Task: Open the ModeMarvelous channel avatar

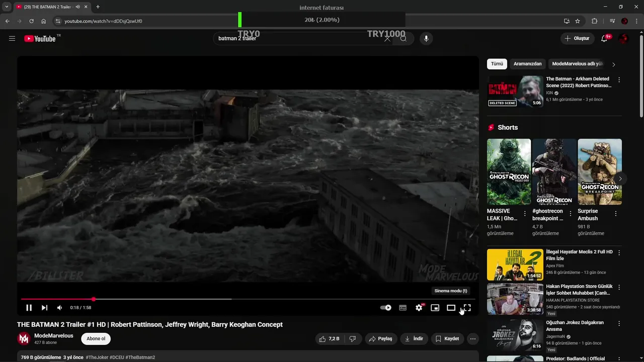Action: coord(24,339)
